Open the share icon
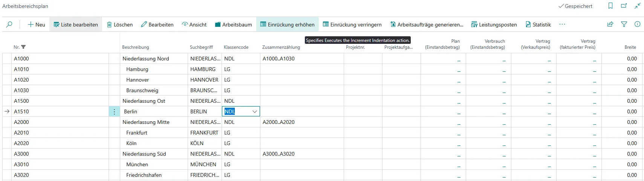Viewport: 644px width, 181px height. (610, 24)
